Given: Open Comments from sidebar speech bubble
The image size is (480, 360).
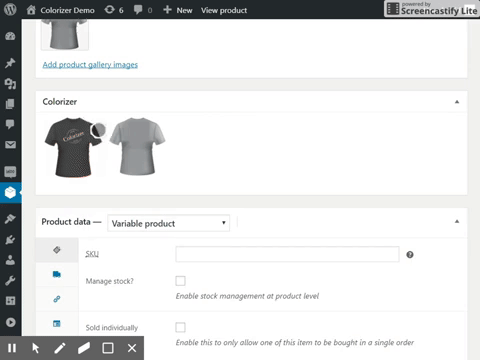Looking at the screenshot, I should tap(10, 124).
